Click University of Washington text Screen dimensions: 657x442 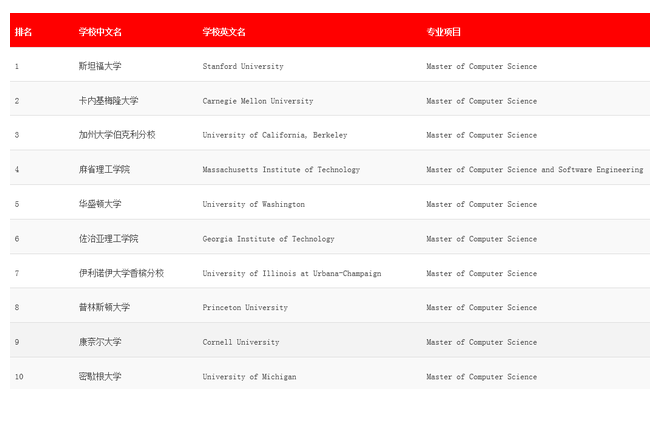click(x=254, y=204)
